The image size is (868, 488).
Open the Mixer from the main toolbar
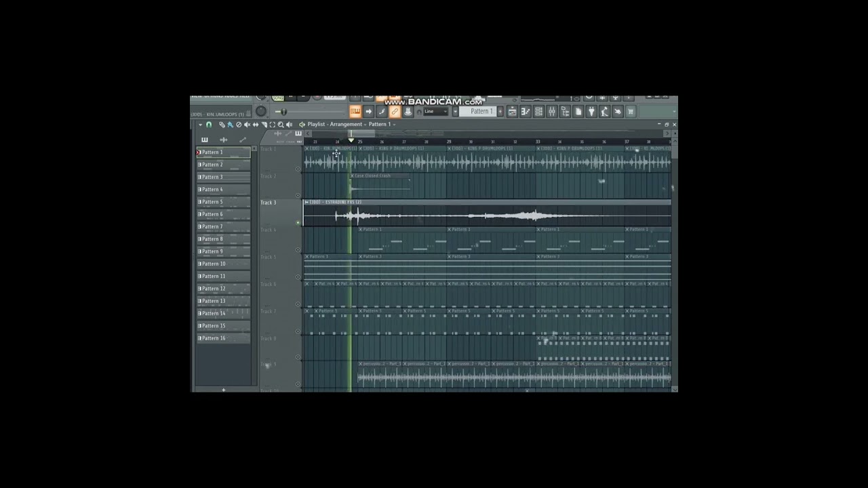tap(551, 112)
